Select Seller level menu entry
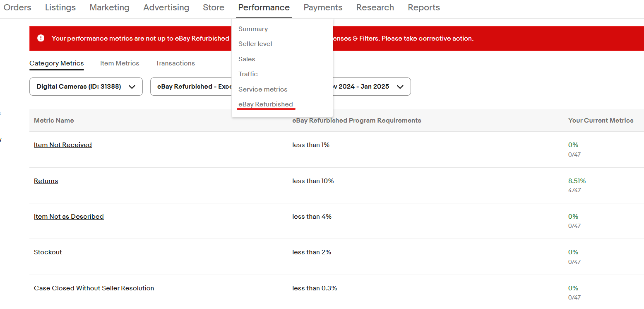Viewport: 644px width, 309px height. [255, 44]
